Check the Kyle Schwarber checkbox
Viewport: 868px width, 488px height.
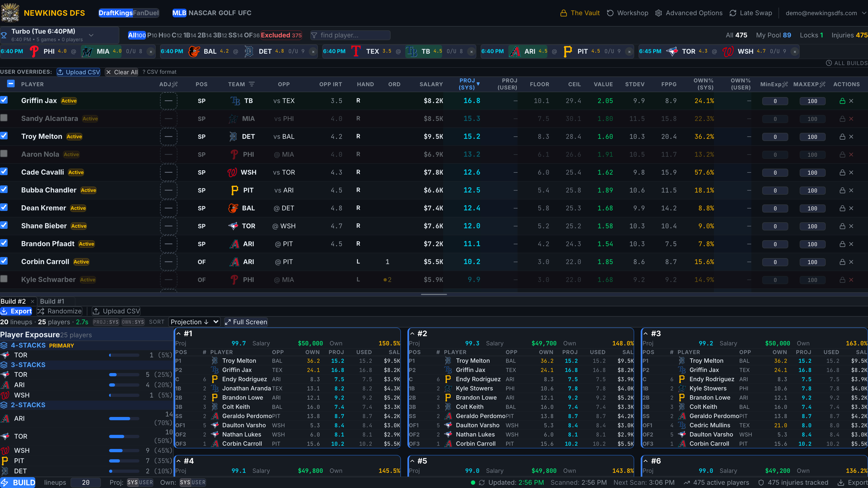coord(4,279)
